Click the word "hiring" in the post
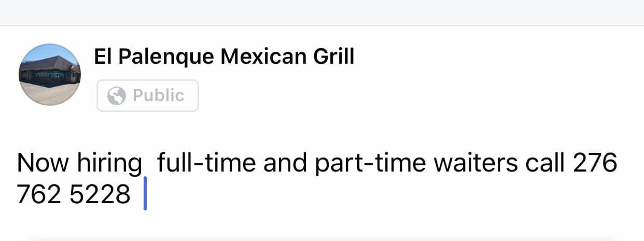Screen dimensions: 644x241 coord(109,164)
